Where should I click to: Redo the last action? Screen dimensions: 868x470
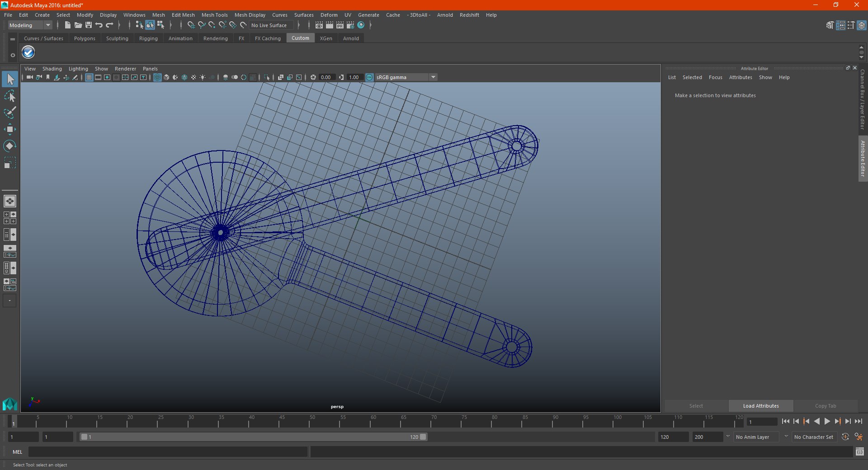click(109, 25)
